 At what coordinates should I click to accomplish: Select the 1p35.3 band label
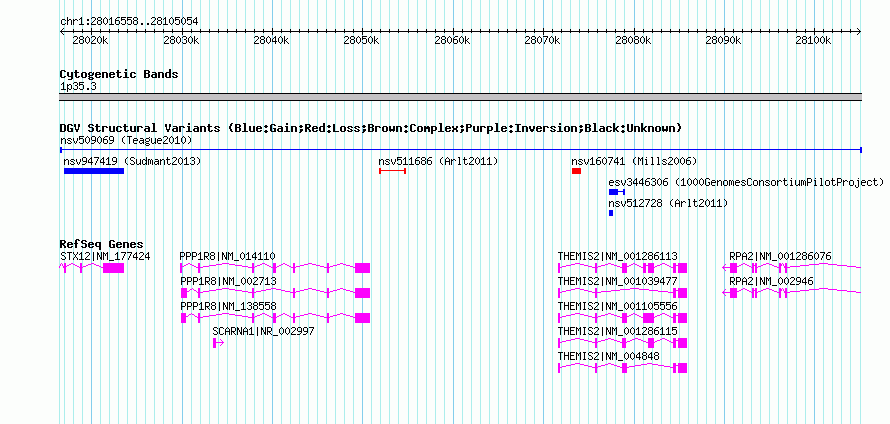point(79,86)
